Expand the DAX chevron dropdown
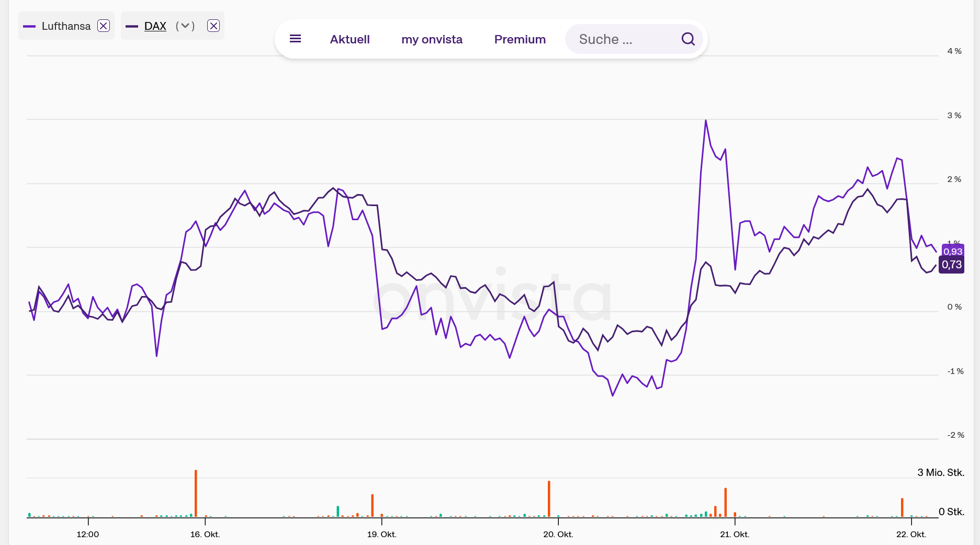 click(x=185, y=26)
